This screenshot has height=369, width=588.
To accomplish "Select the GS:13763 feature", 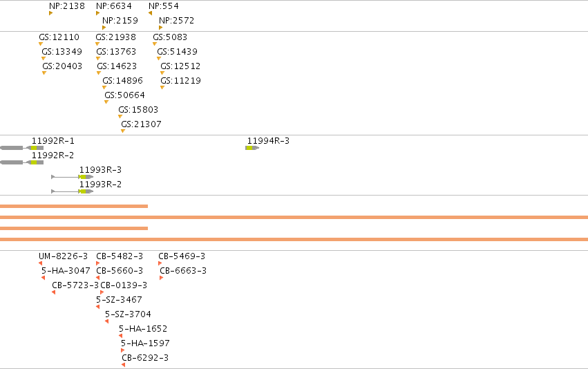I will (116, 51).
